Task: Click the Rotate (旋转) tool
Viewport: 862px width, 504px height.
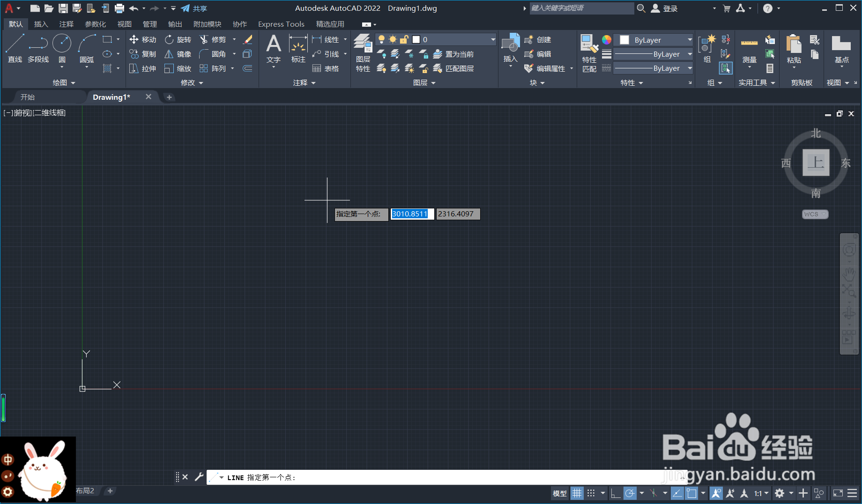Action: pos(178,40)
